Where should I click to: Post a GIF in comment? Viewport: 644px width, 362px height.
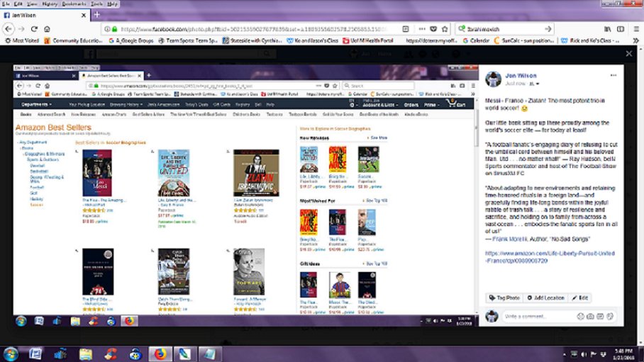tap(600, 317)
